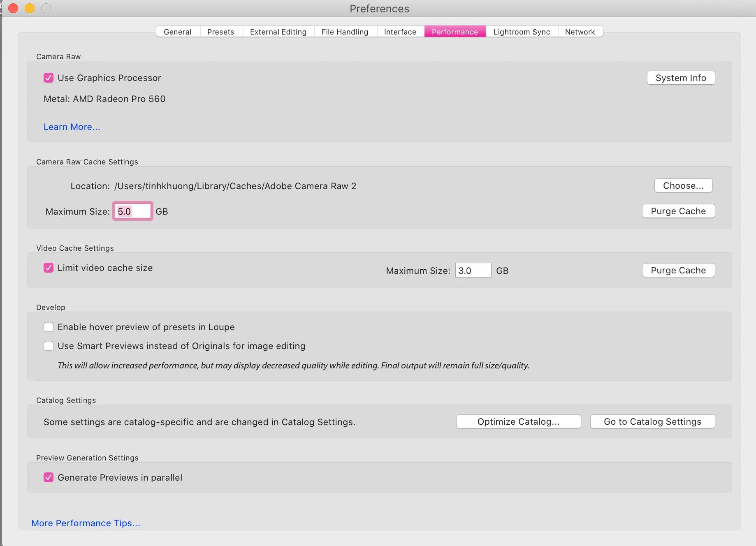Switch to the Lightroom Sync tab

click(522, 32)
